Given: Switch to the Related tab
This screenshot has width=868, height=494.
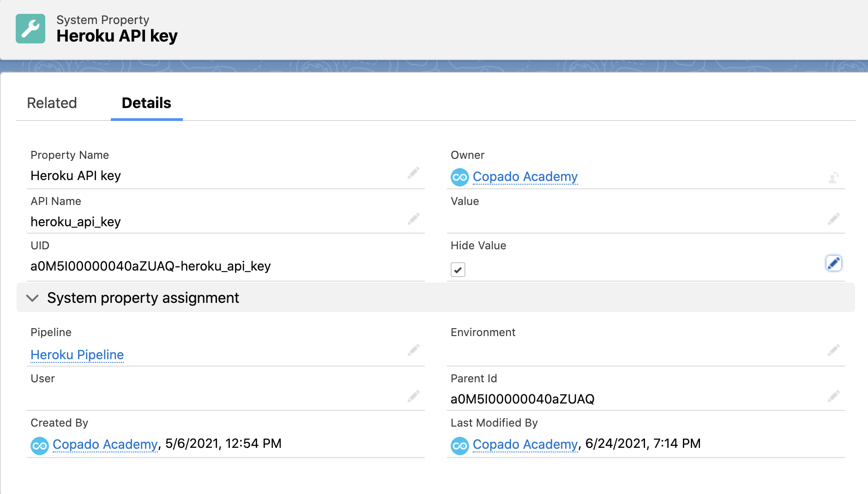Looking at the screenshot, I should [52, 102].
